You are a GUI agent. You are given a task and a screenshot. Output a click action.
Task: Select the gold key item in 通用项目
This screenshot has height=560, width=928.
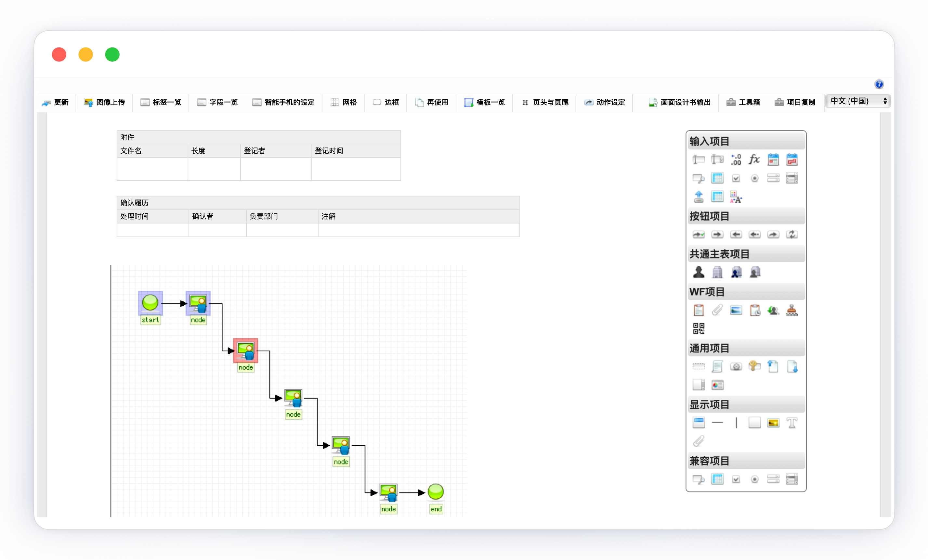(754, 366)
